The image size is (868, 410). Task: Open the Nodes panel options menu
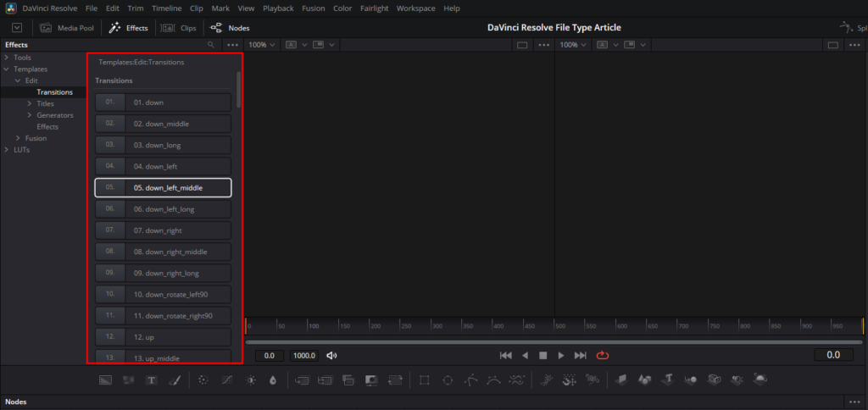click(855, 402)
